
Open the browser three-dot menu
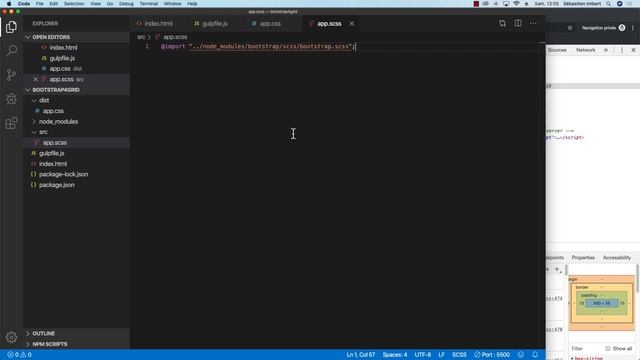[x=633, y=28]
